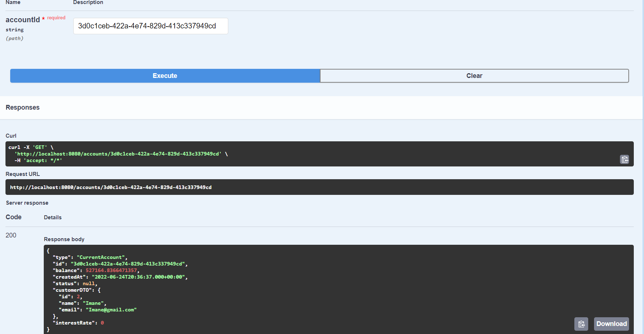Download the JSON response body
Screen dimensions: 644x334
coord(611,324)
